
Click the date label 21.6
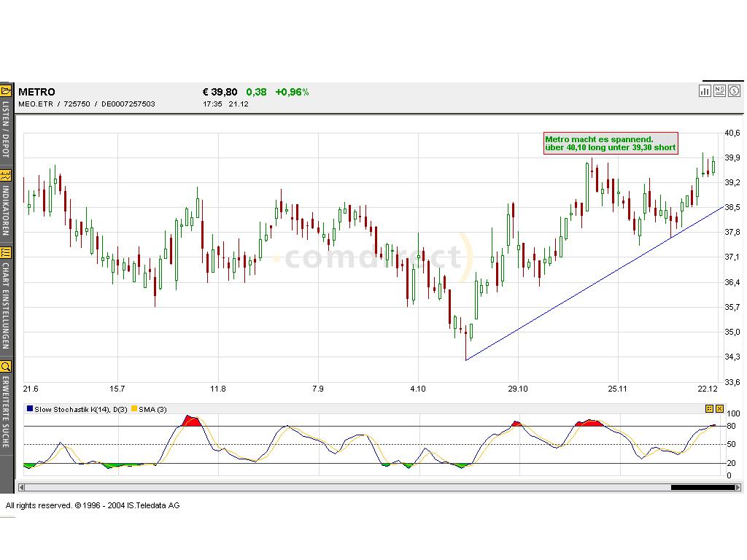click(31, 389)
